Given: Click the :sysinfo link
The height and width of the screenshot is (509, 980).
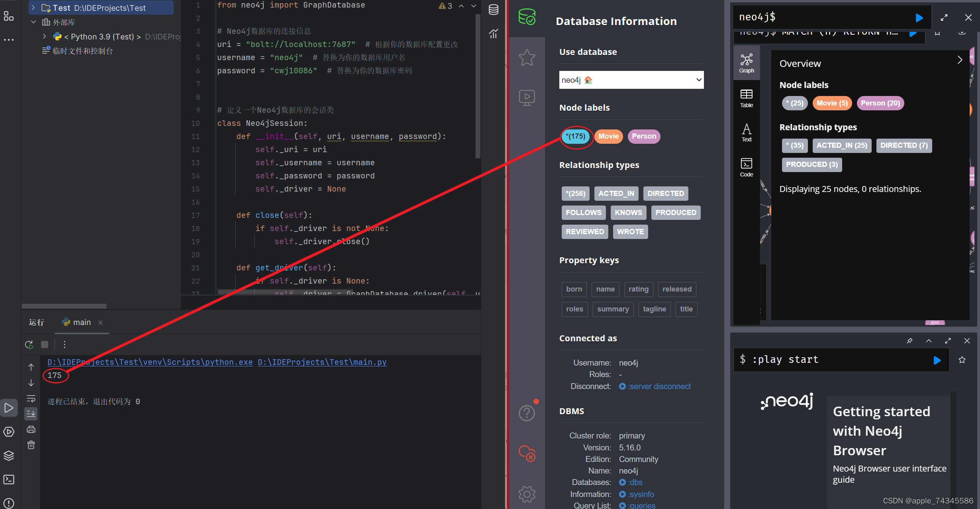Looking at the screenshot, I should tap(641, 494).
